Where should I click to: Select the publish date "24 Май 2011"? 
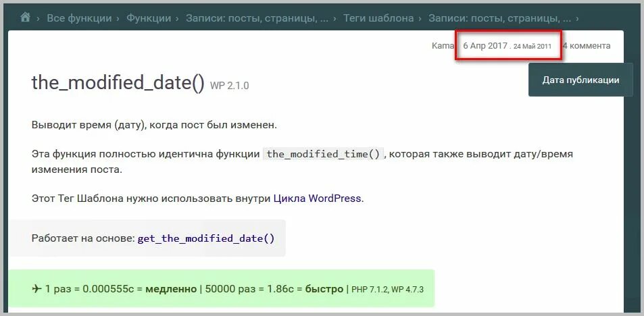pyautogui.click(x=532, y=47)
